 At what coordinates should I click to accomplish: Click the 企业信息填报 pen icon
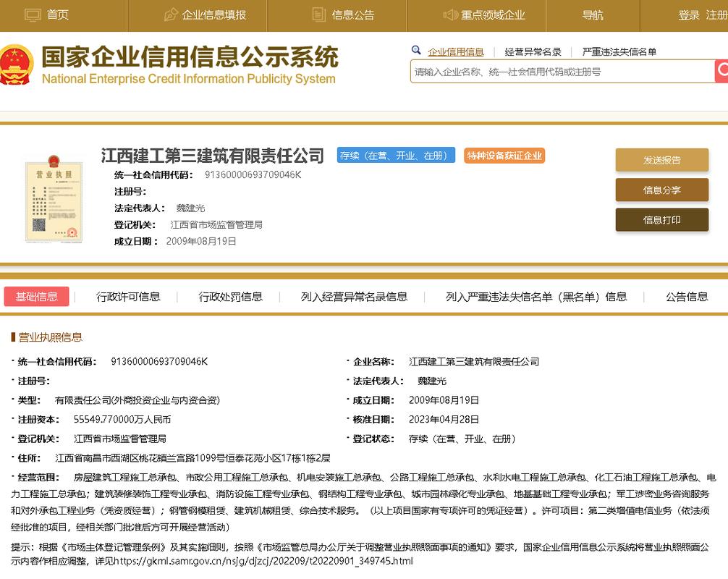tap(171, 14)
